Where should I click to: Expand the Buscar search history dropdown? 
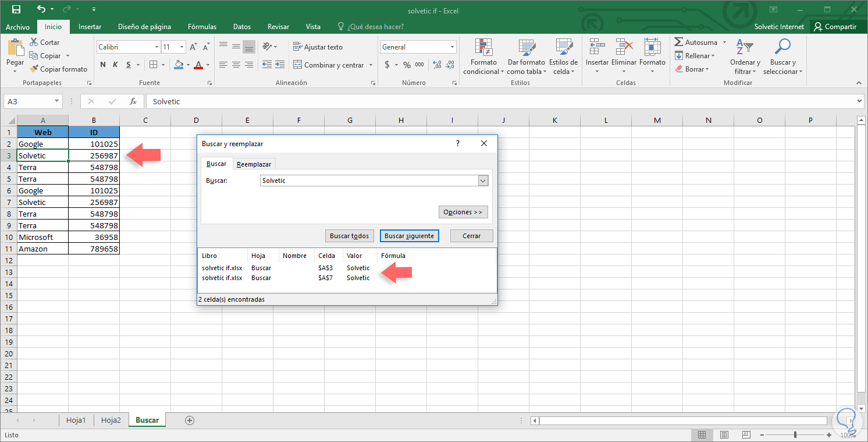(482, 181)
